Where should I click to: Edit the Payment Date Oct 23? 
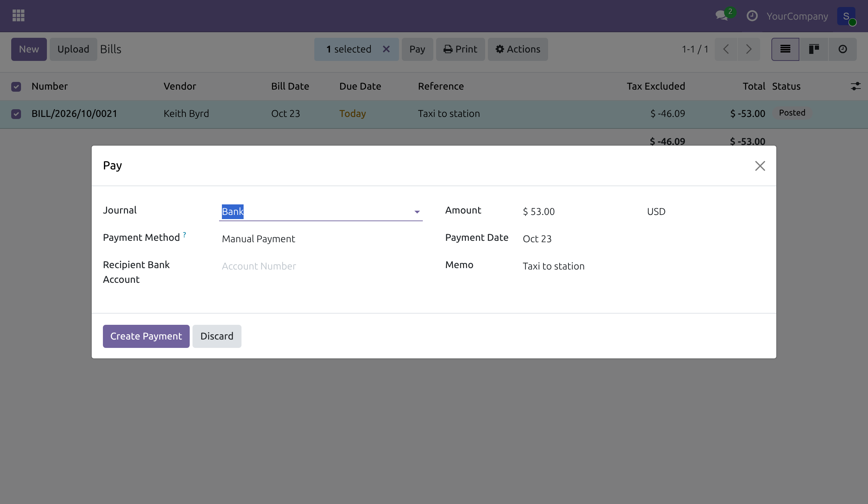pyautogui.click(x=643, y=239)
